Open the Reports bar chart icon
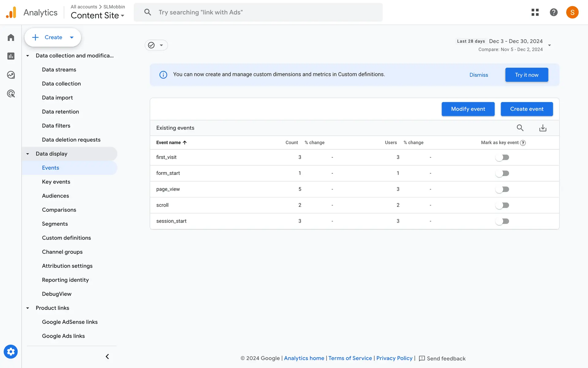The height and width of the screenshot is (368, 588). [x=11, y=56]
